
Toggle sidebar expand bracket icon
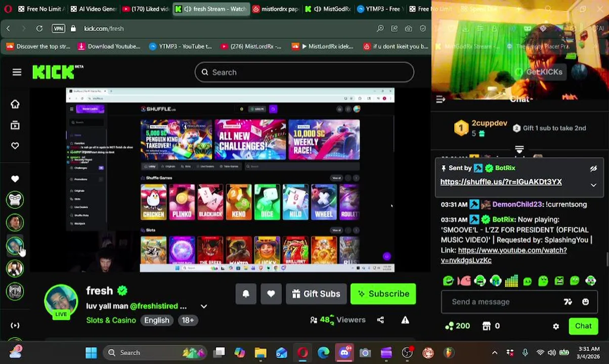click(x=15, y=326)
